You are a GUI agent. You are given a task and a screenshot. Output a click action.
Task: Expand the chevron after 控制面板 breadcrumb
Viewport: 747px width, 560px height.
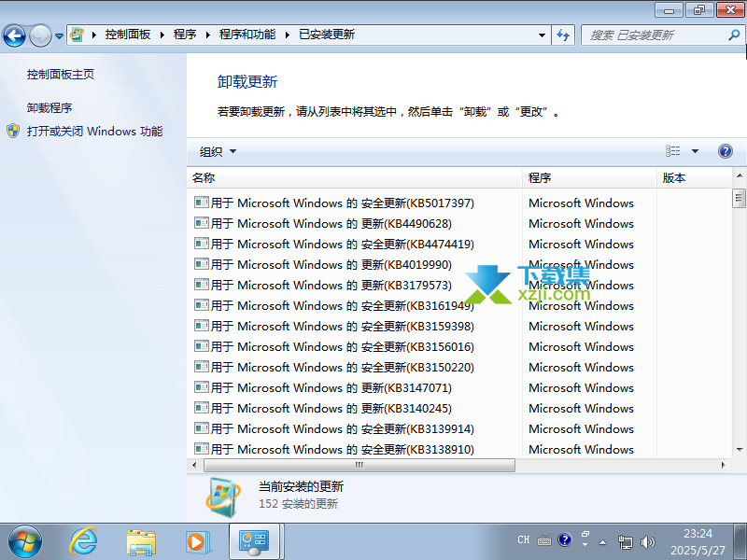162,35
